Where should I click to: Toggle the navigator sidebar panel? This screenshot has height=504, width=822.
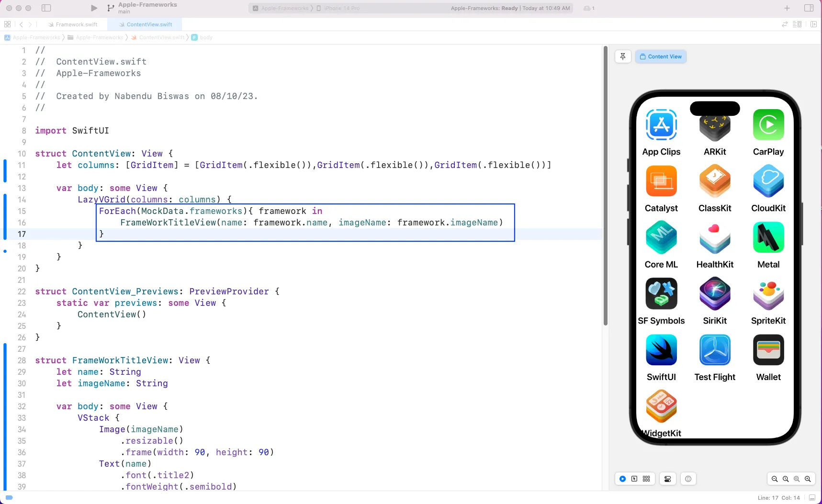[x=46, y=8]
